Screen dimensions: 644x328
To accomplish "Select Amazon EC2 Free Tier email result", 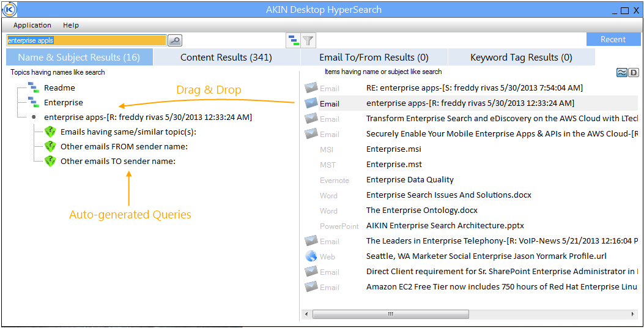I will 503,287.
